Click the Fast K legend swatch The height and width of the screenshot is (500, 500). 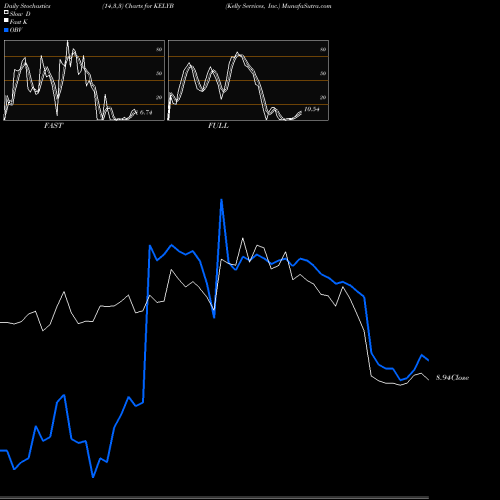point(6,21)
